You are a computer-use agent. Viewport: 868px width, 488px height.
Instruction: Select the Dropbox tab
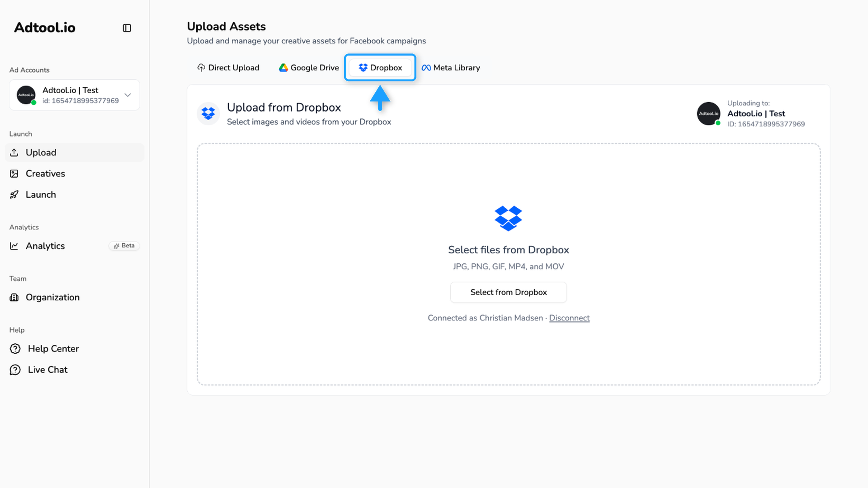tap(380, 68)
